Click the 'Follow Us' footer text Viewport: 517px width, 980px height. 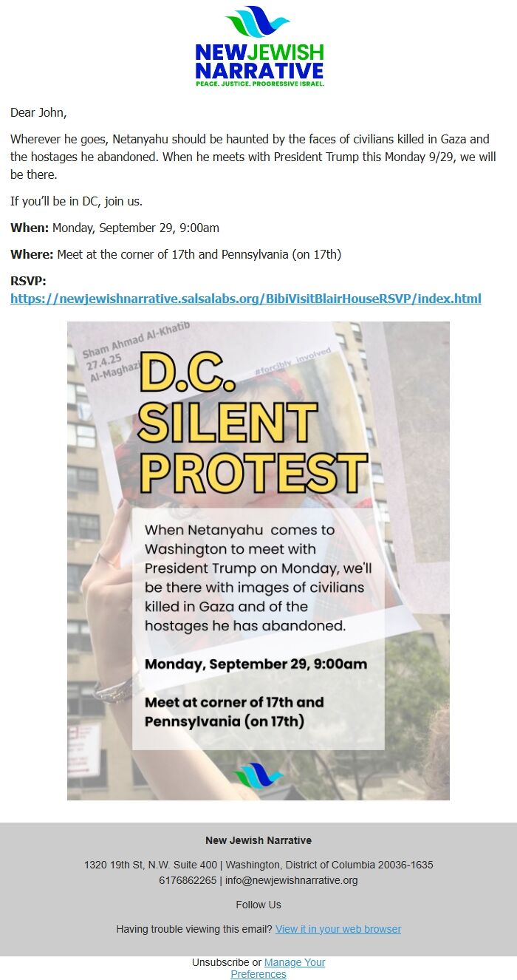(x=258, y=905)
